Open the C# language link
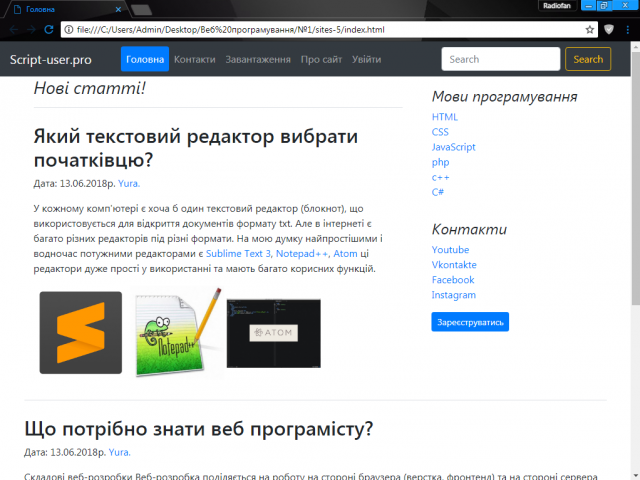 [438, 192]
